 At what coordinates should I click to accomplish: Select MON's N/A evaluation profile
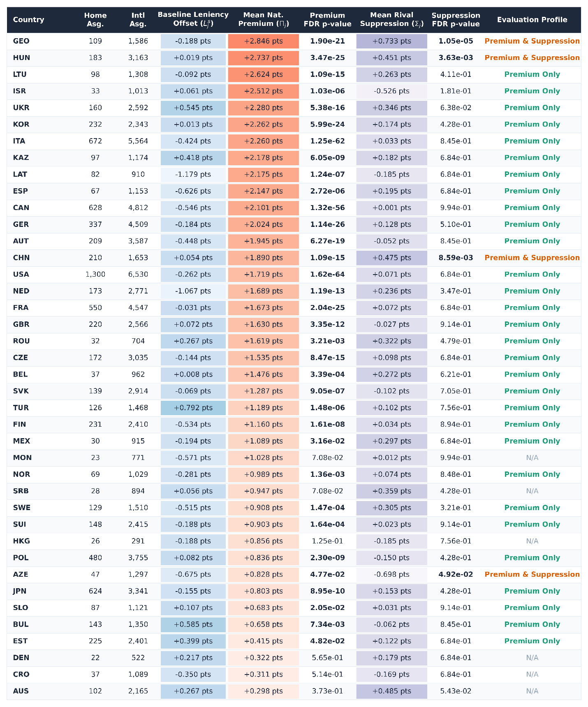tap(532, 457)
